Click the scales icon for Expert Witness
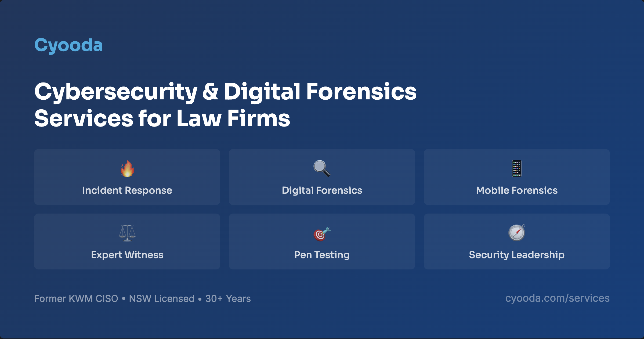The width and height of the screenshot is (644, 339). tap(127, 233)
